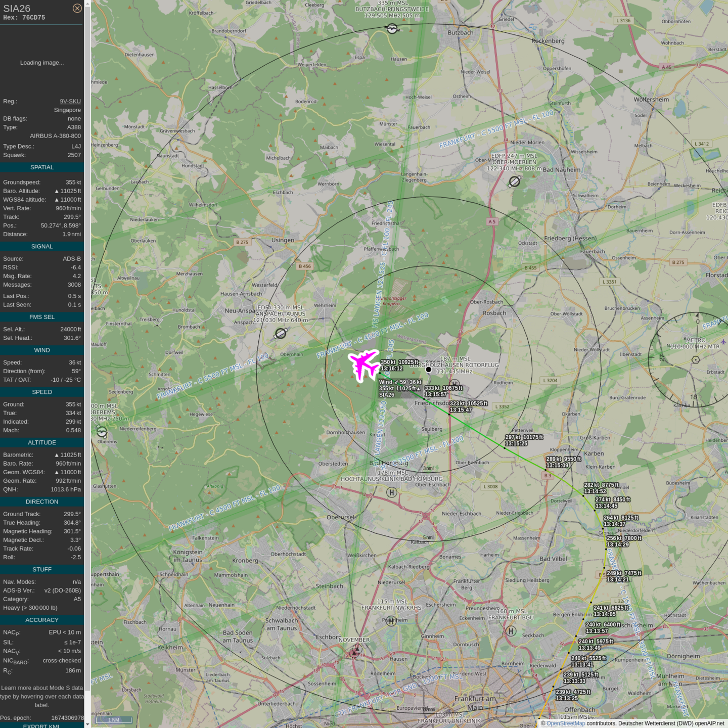The image size is (728, 728).
Task: Select the Frankfurt BGU heliport H icon
Action: 511,631
